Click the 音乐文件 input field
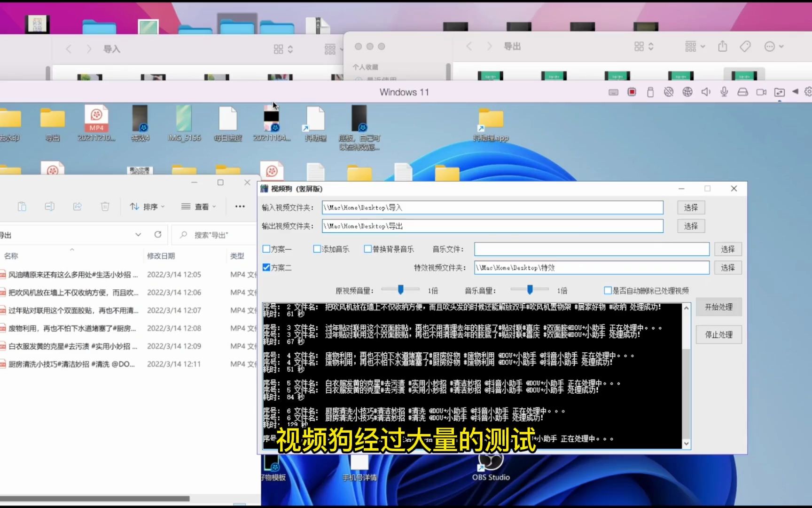The width and height of the screenshot is (812, 508). click(x=592, y=249)
